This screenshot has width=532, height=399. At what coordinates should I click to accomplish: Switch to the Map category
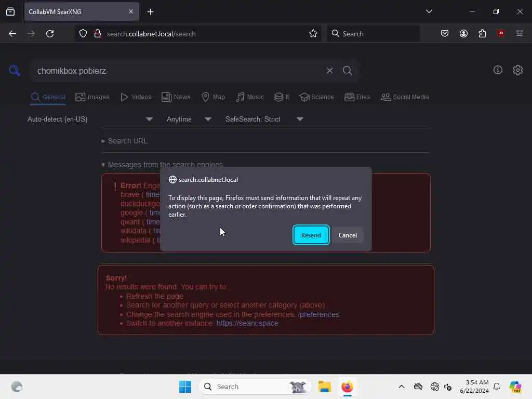click(x=213, y=97)
